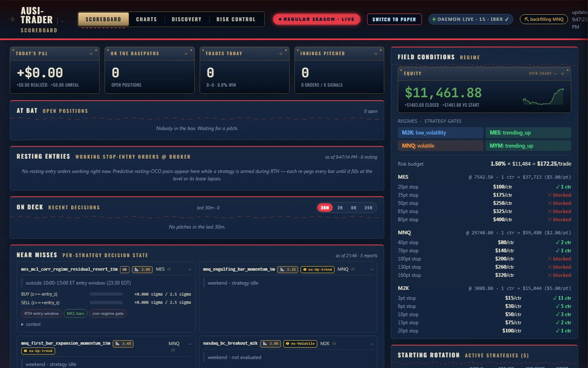This screenshot has width=588, height=368.
Task: Click the RTH entry window gate chip
Action: (x=41, y=314)
